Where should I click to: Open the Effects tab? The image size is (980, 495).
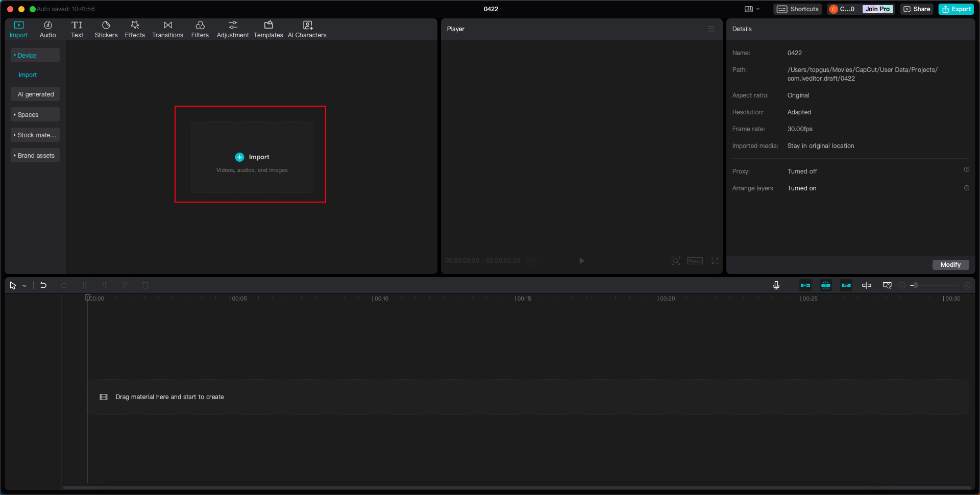pyautogui.click(x=135, y=29)
